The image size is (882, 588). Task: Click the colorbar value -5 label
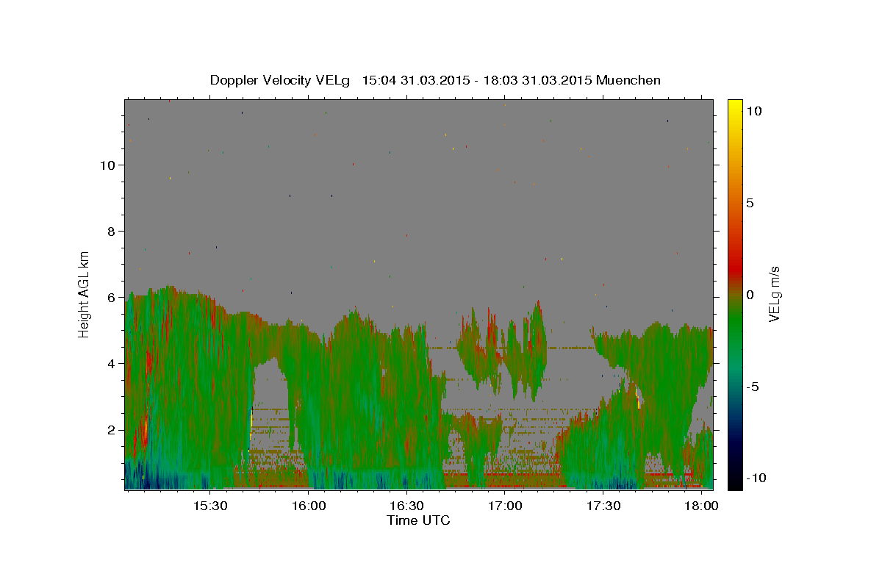click(x=753, y=387)
